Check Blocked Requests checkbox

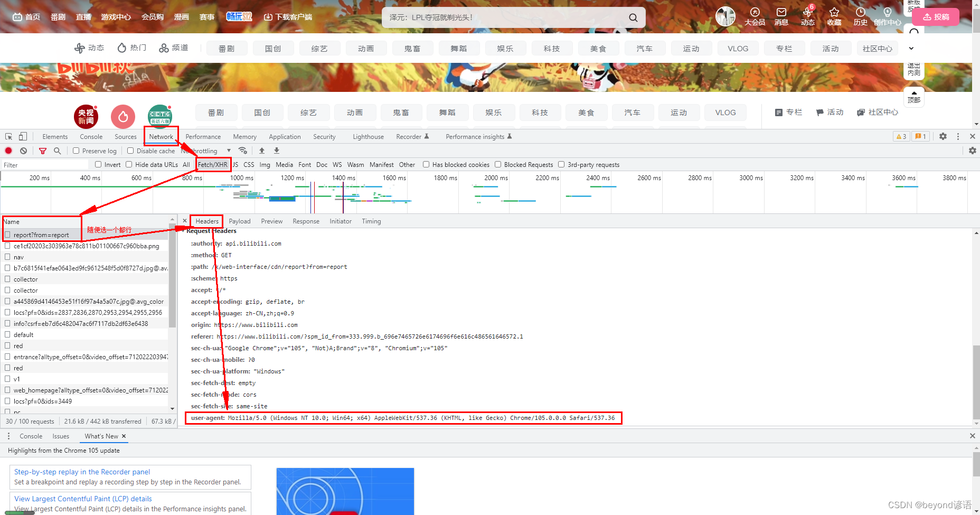coord(498,164)
